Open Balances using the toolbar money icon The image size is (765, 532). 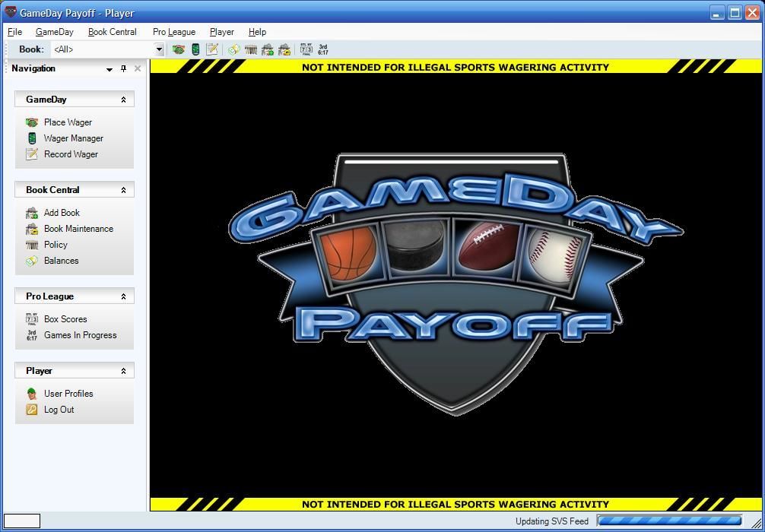click(234, 49)
